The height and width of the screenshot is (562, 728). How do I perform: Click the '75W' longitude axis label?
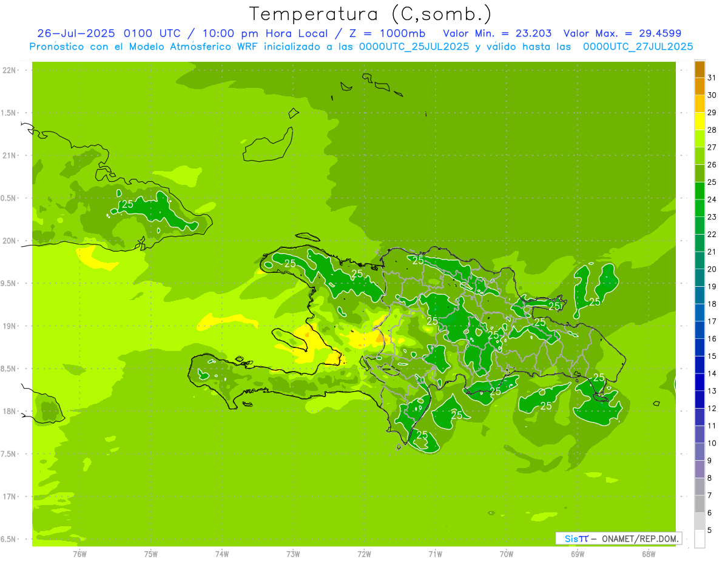coord(151,554)
